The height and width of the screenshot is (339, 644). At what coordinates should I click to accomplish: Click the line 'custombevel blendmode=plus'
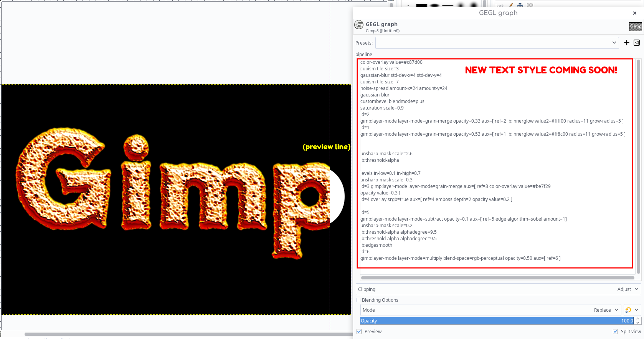392,101
